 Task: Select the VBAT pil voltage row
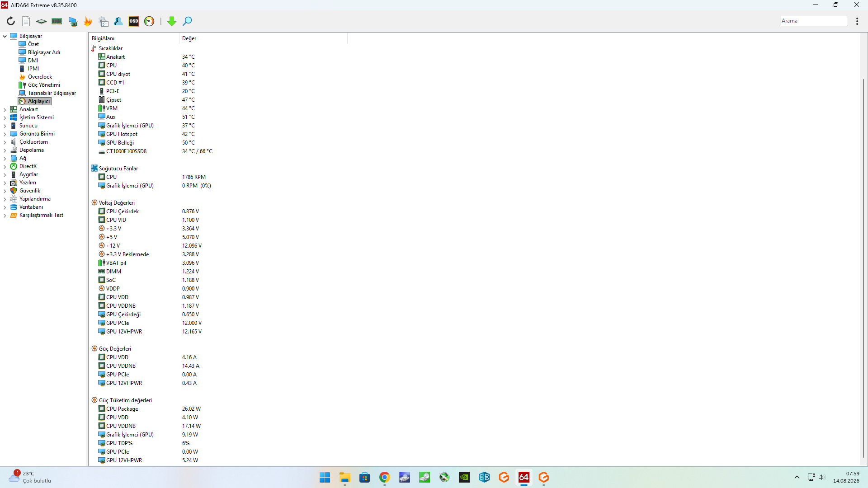[116, 263]
